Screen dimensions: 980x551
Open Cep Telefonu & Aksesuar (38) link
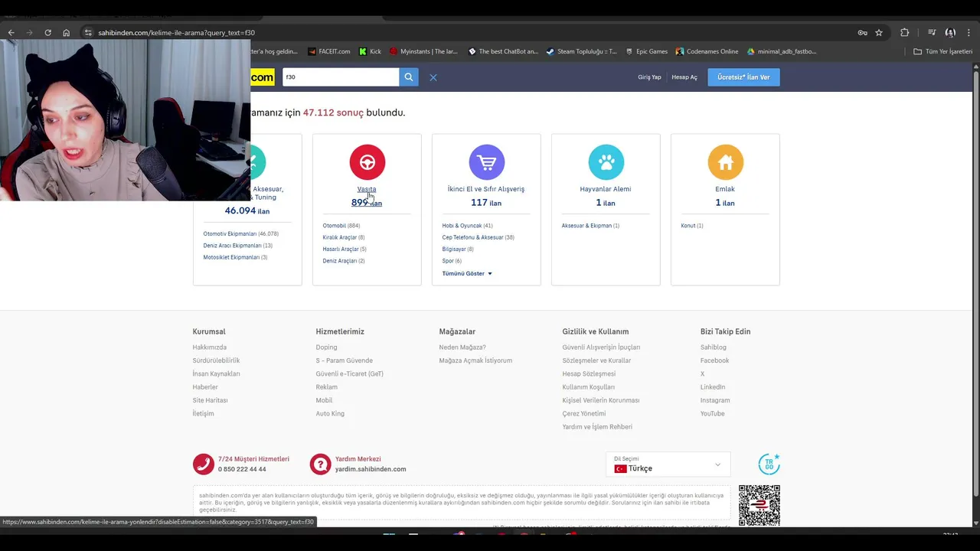tap(478, 237)
